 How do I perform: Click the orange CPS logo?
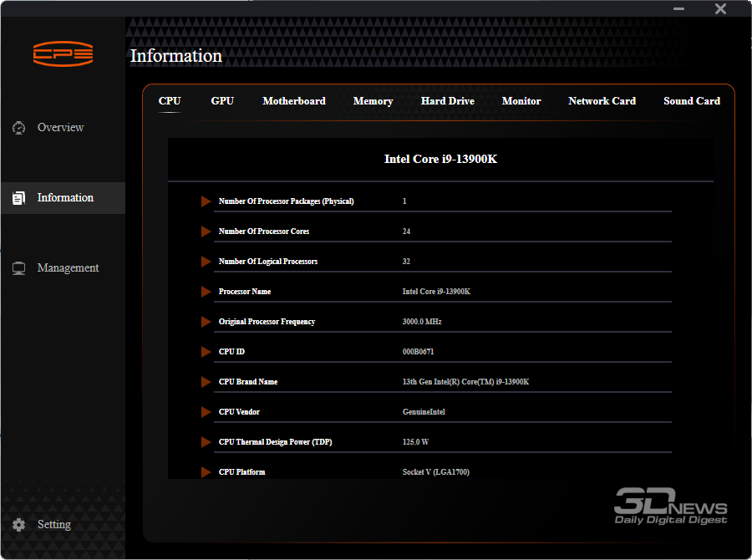pos(63,53)
